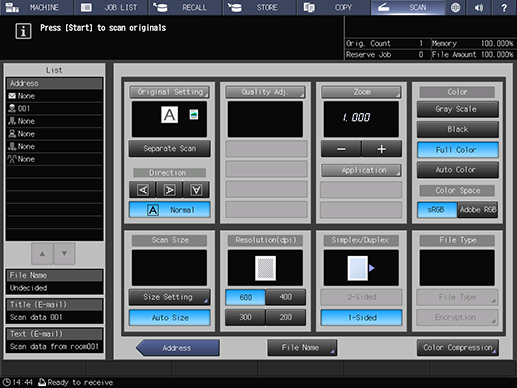Open the JOB LIST tab
The image size is (517, 388).
(111, 7)
